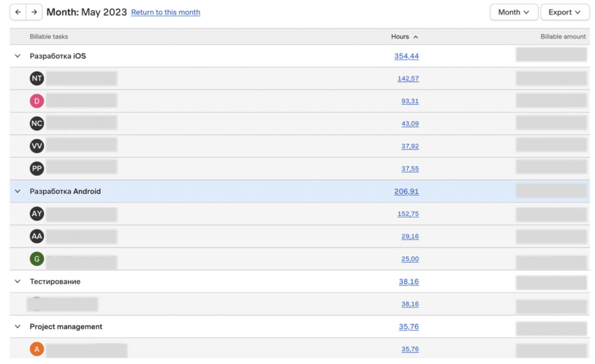The width and height of the screenshot is (595, 364).
Task: Click the green G user avatar
Action: point(37,259)
